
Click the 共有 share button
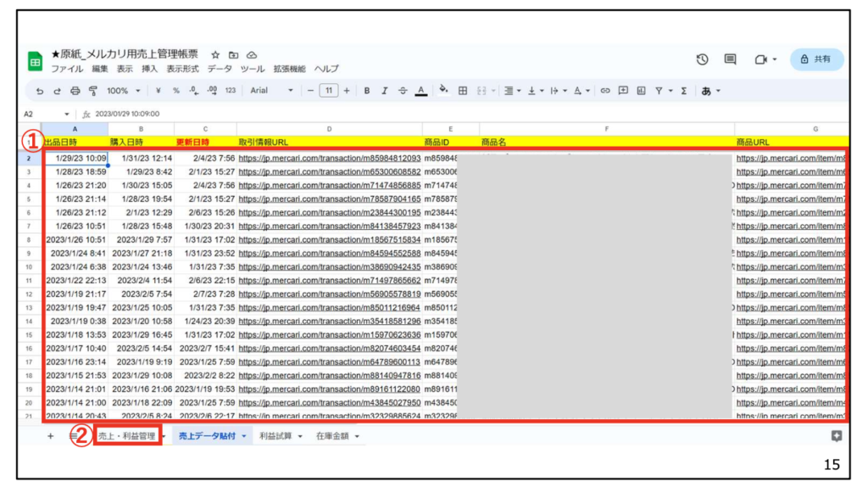(816, 59)
